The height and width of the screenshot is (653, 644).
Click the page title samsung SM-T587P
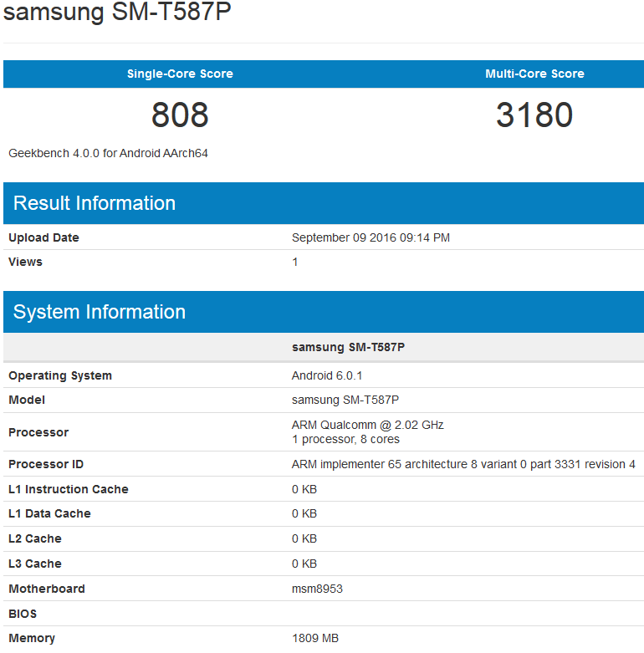click(117, 11)
